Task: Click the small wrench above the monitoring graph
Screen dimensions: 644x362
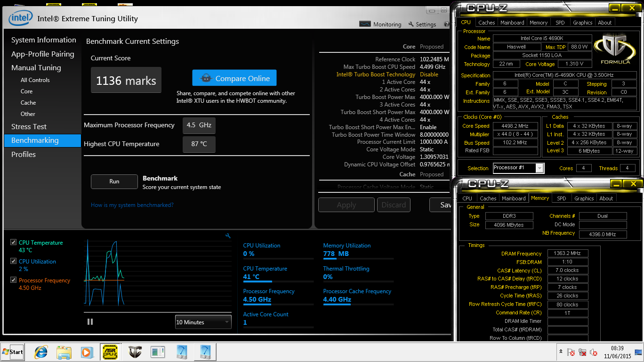Action: (228, 236)
